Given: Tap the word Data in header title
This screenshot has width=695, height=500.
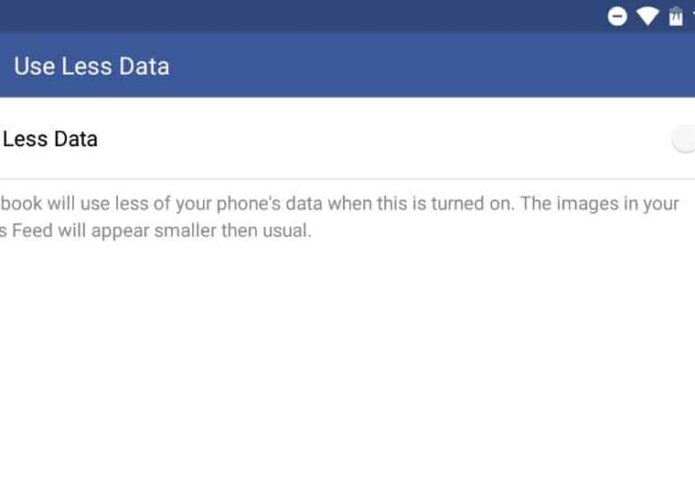Looking at the screenshot, I should [x=144, y=66].
